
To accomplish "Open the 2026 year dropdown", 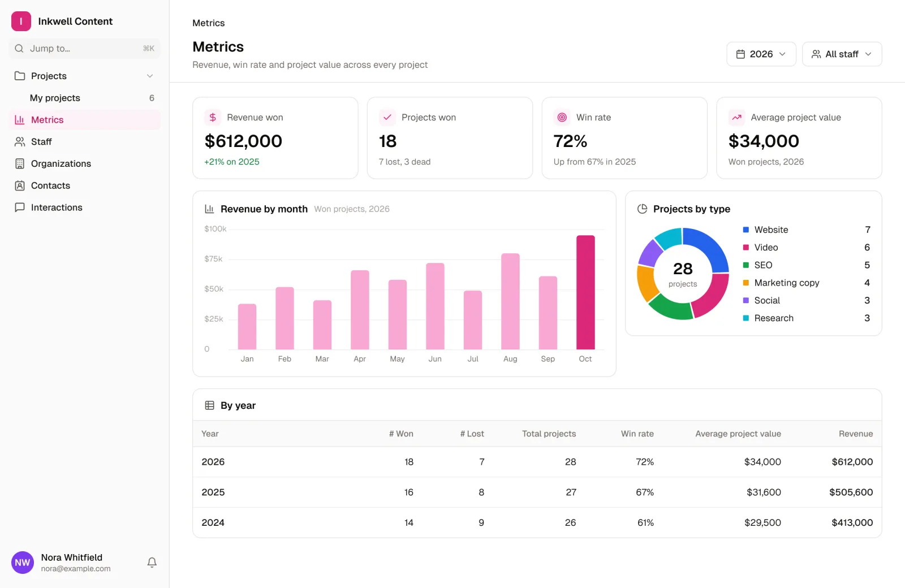I will 761,54.
